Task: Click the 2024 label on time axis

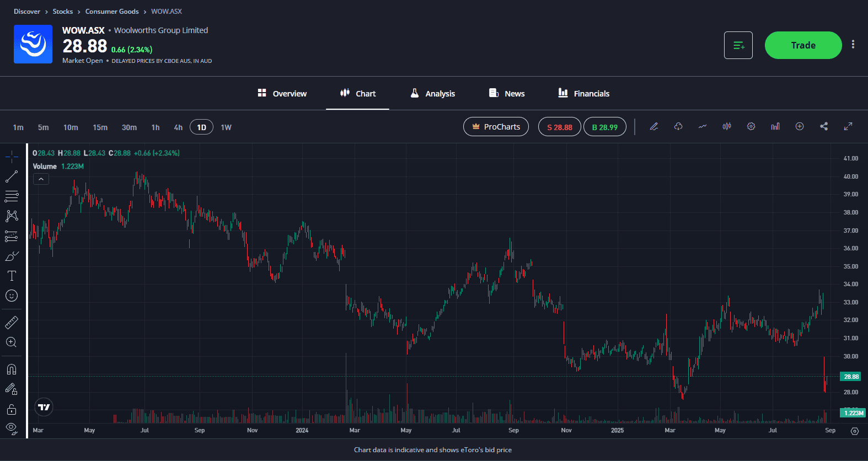Action: click(x=302, y=430)
